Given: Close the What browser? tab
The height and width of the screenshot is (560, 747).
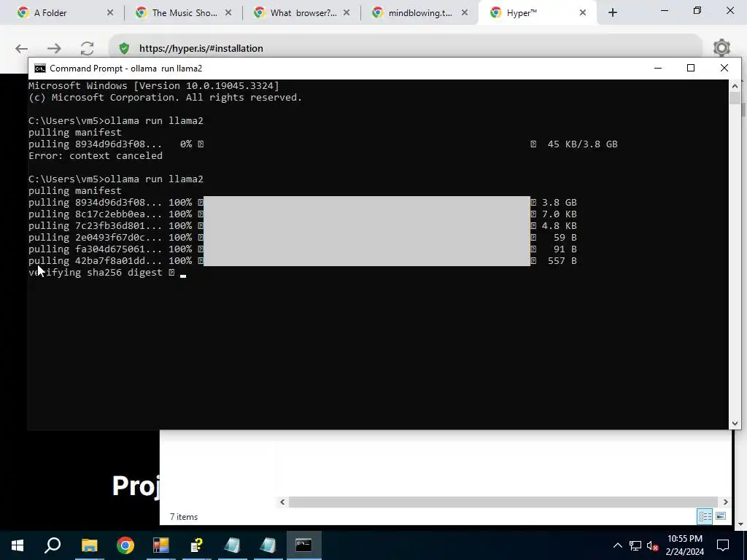Looking at the screenshot, I should tap(347, 13).
